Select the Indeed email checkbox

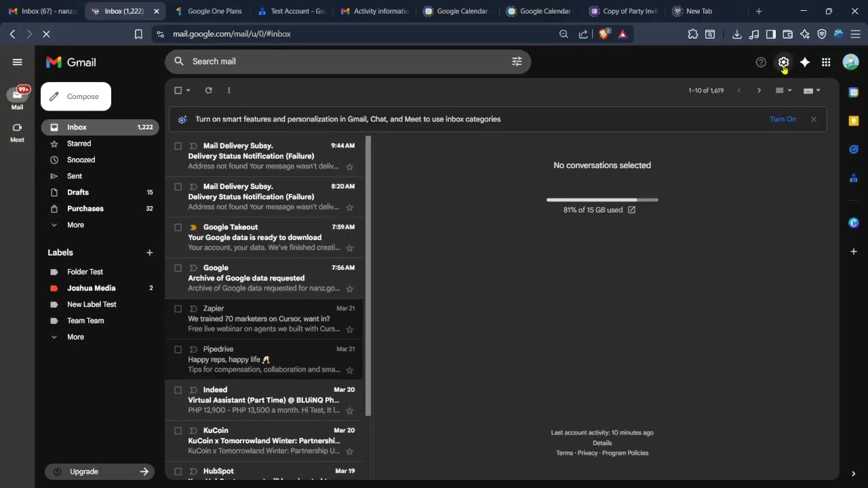point(178,390)
